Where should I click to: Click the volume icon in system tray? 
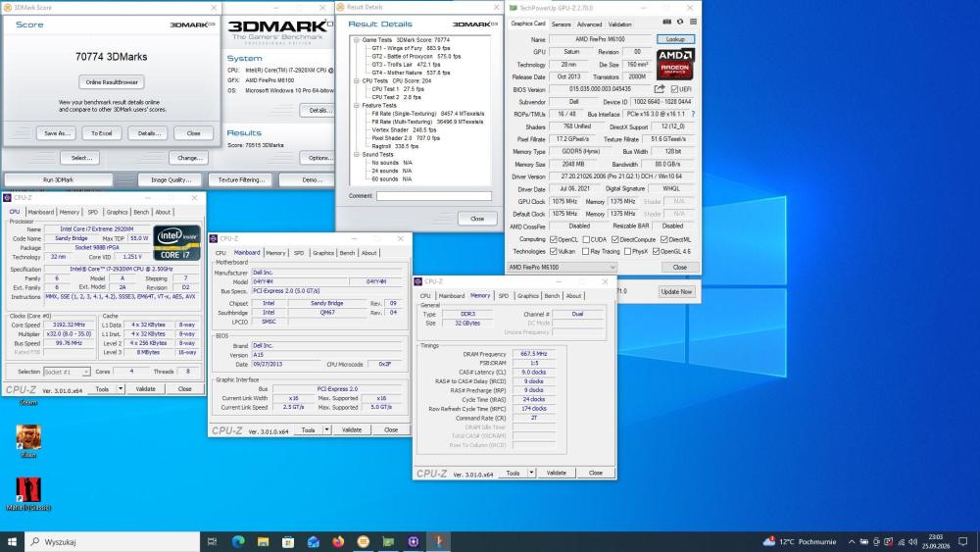(912, 541)
